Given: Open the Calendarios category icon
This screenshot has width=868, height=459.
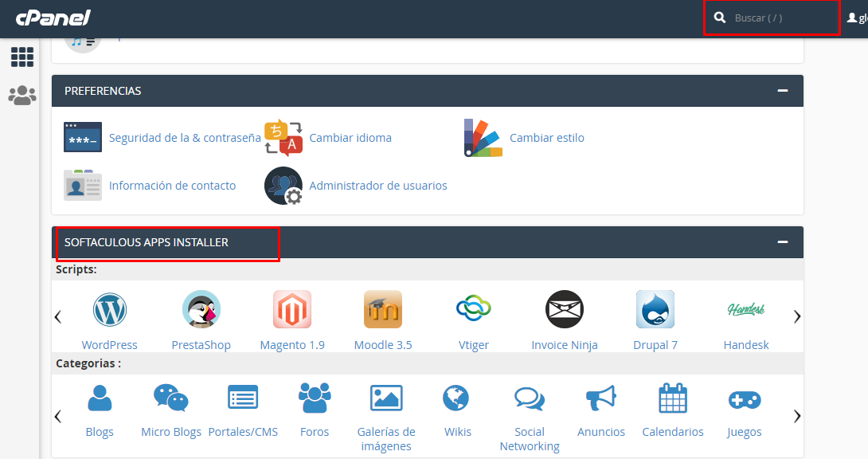Looking at the screenshot, I should [673, 398].
